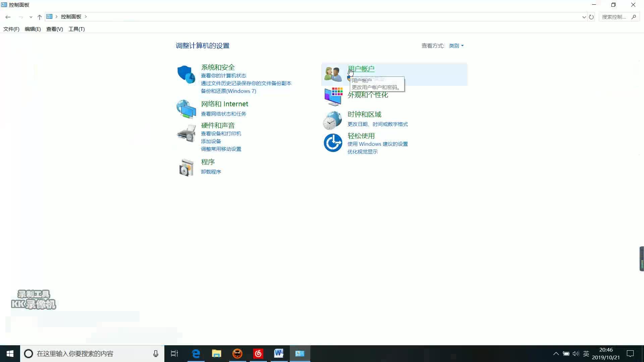The width and height of the screenshot is (644, 362).
Task: Click the 系统和安全 heading link
Action: tap(218, 67)
